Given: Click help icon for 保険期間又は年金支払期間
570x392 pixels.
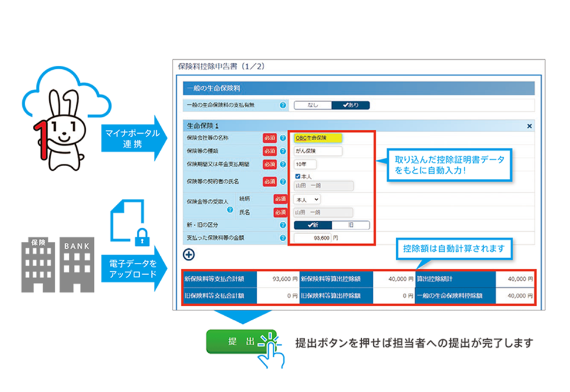Looking at the screenshot, I should (x=283, y=164).
